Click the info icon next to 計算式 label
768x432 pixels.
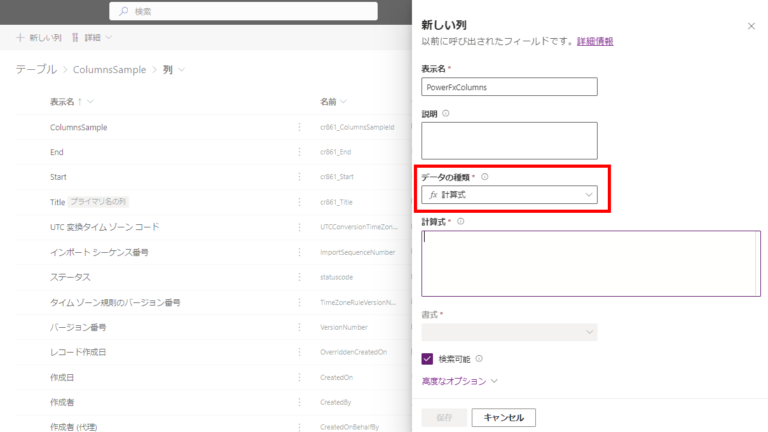(461, 221)
